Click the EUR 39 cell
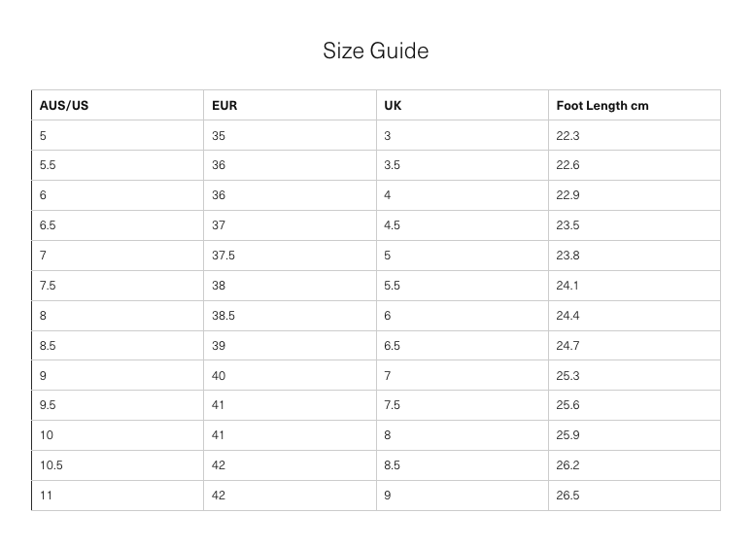This screenshot has height=548, width=756. (x=219, y=346)
